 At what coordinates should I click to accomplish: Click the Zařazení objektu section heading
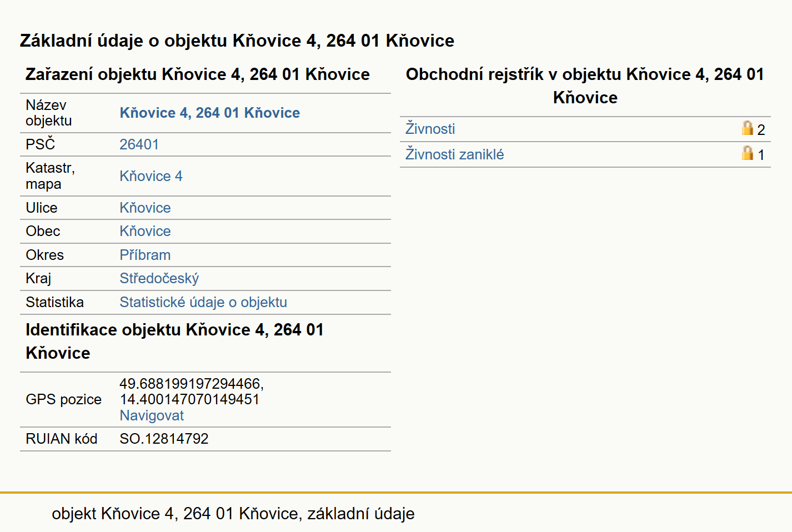tap(198, 74)
